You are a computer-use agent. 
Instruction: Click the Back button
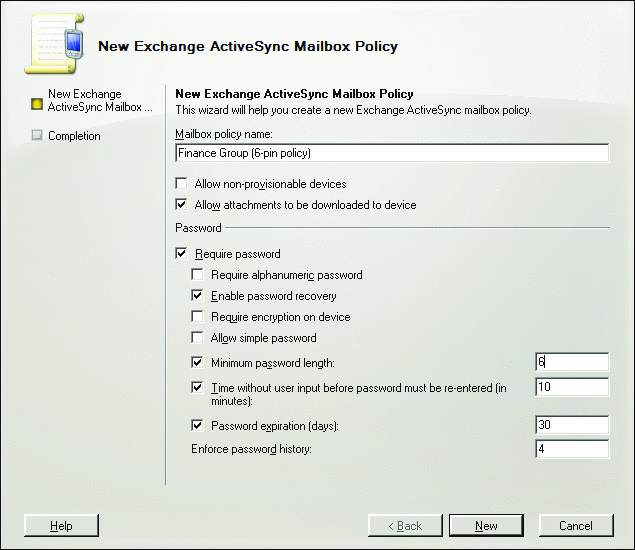click(405, 526)
